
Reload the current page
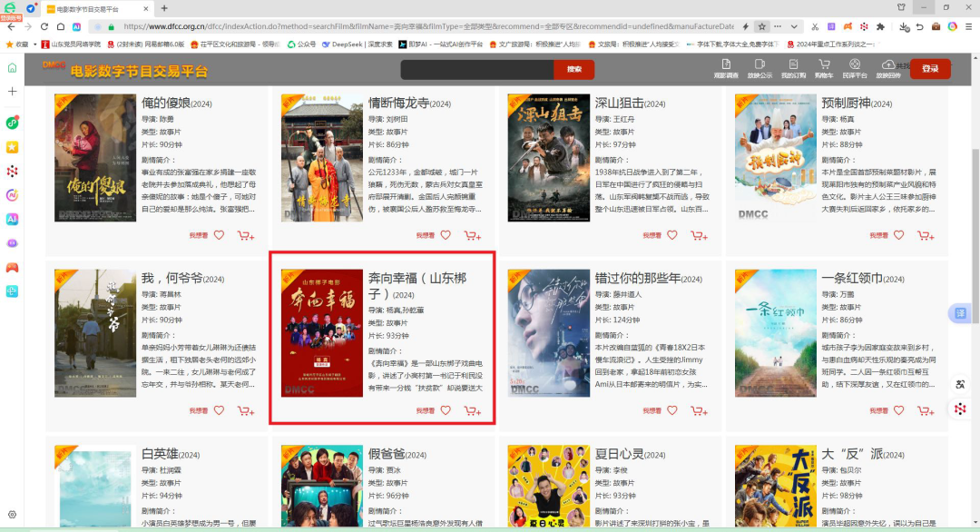coord(44,27)
